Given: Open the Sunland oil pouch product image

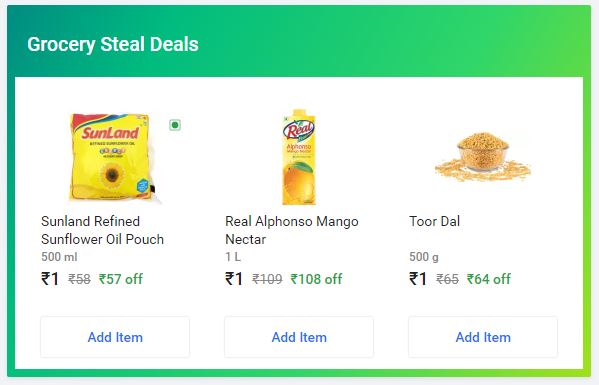Looking at the screenshot, I should point(115,157).
